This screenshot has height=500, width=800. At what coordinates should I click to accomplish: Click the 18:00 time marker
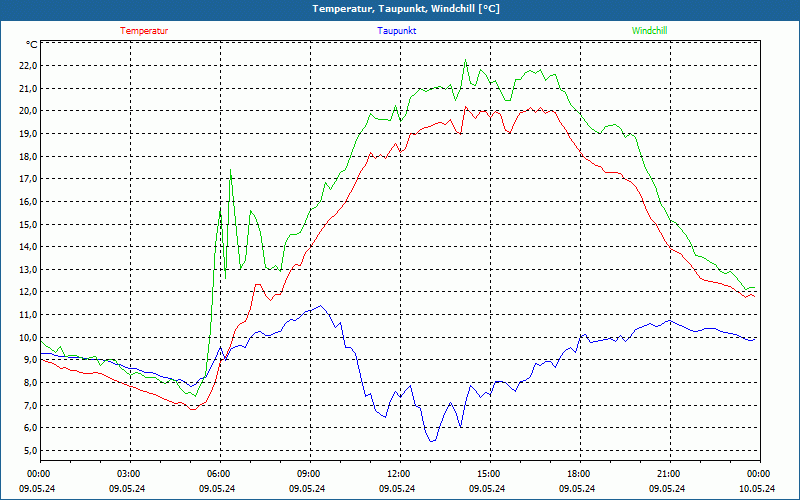click(578, 474)
